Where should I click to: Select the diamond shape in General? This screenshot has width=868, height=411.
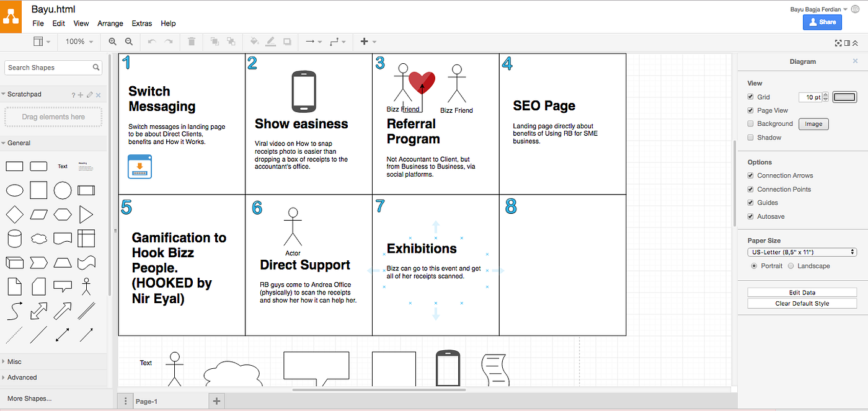click(15, 214)
